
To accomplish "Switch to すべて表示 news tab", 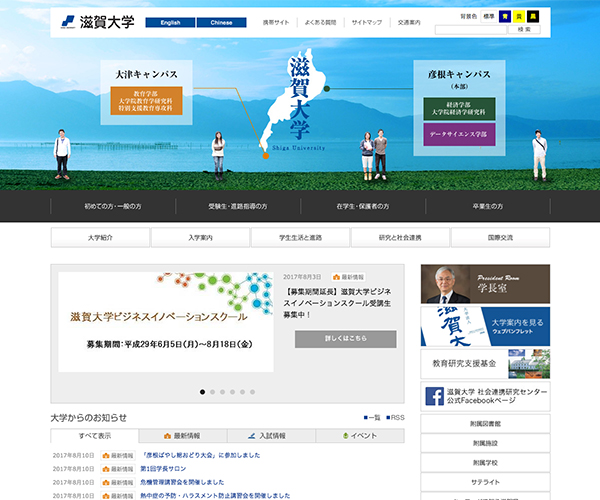I will click(x=95, y=436).
